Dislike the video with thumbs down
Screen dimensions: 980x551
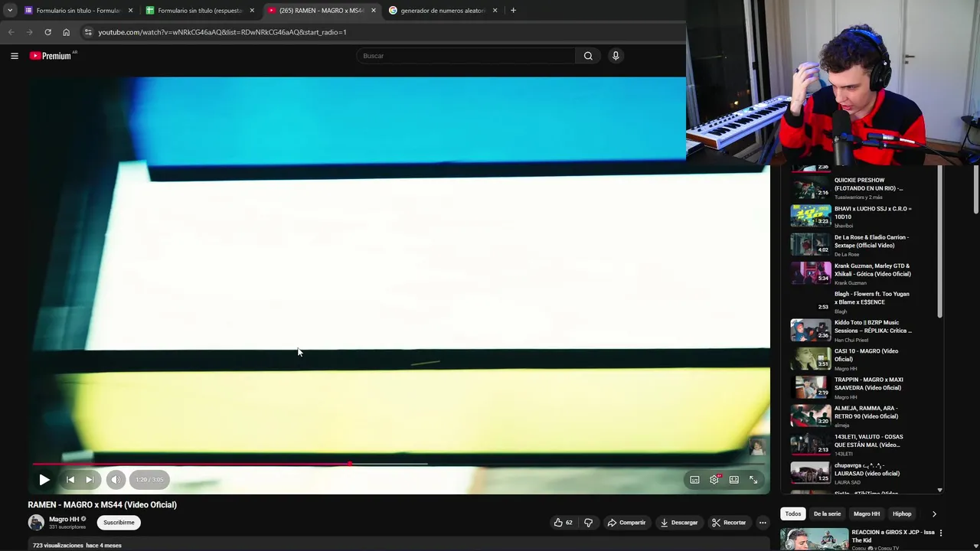589,523
